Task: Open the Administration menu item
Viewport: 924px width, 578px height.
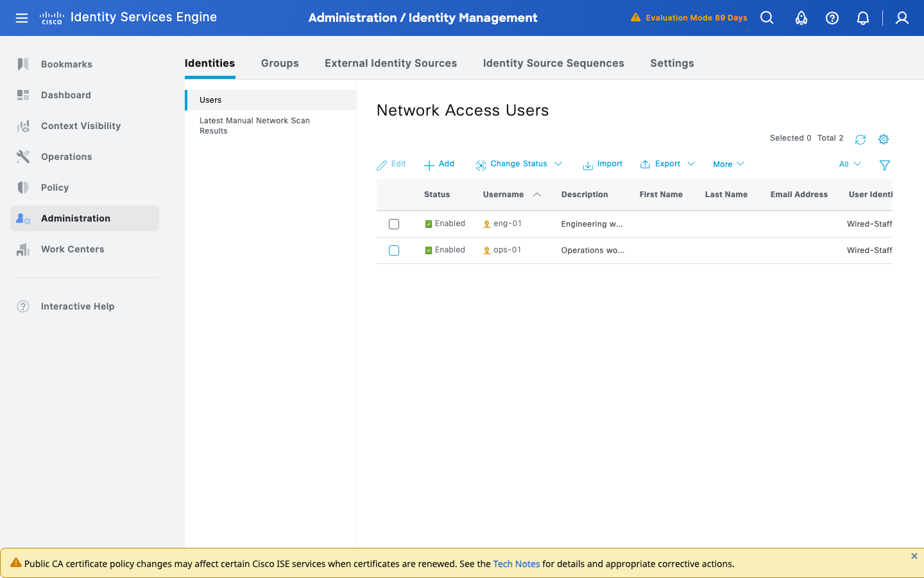Action: click(x=85, y=218)
